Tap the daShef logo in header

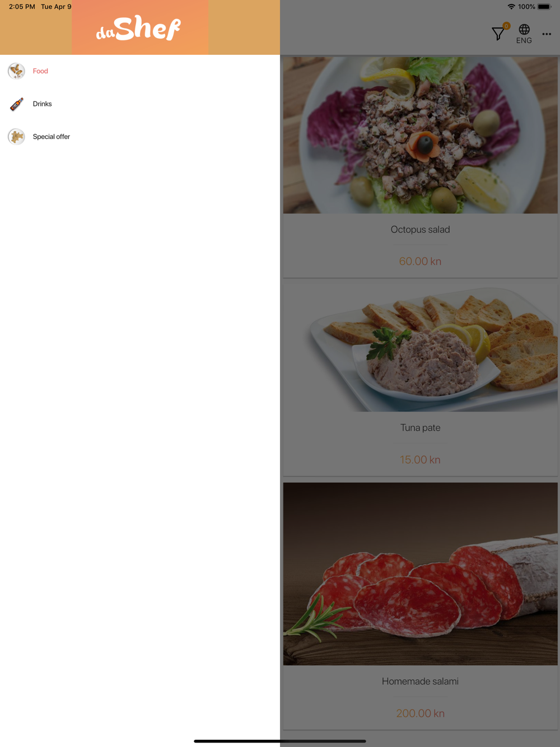coord(139,28)
